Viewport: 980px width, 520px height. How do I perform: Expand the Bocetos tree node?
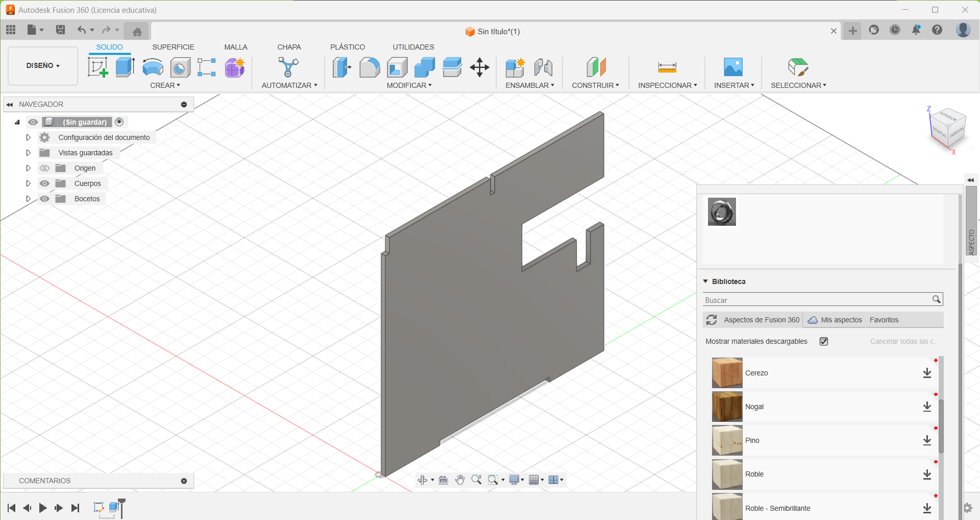pyautogui.click(x=29, y=199)
